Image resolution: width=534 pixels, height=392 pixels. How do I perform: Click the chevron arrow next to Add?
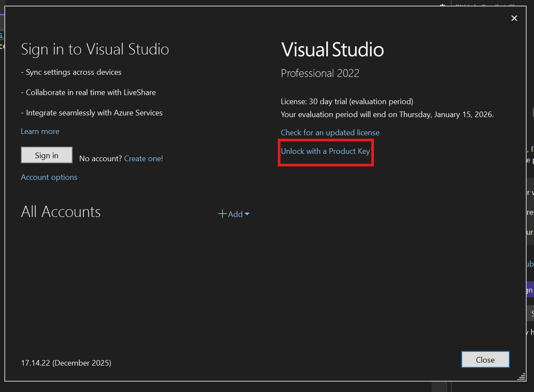coord(247,214)
